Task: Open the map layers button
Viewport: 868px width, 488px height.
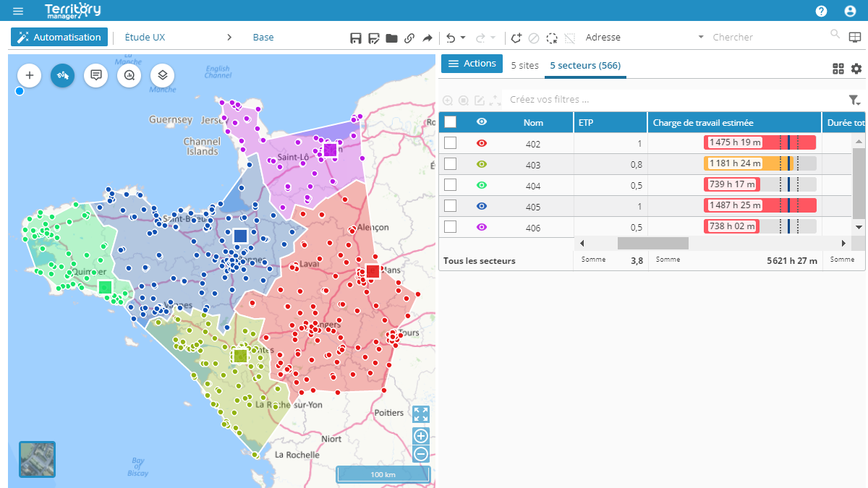Action: tap(163, 74)
